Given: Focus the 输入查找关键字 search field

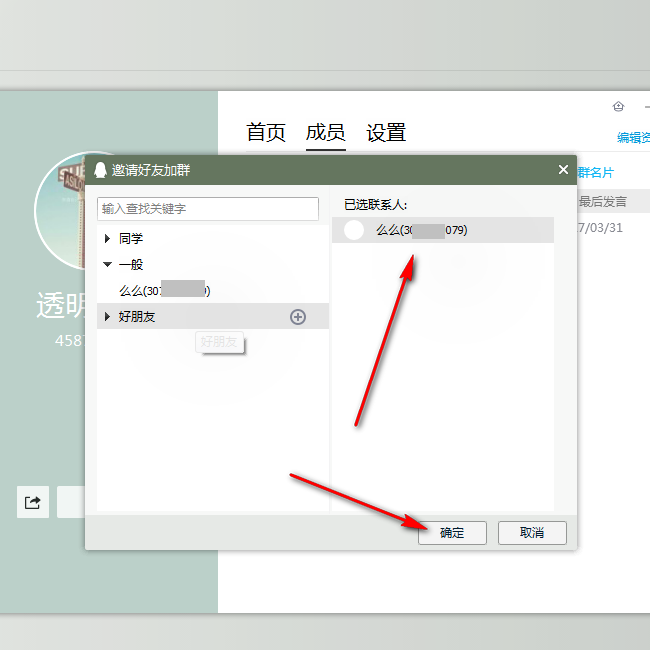Looking at the screenshot, I should [208, 209].
